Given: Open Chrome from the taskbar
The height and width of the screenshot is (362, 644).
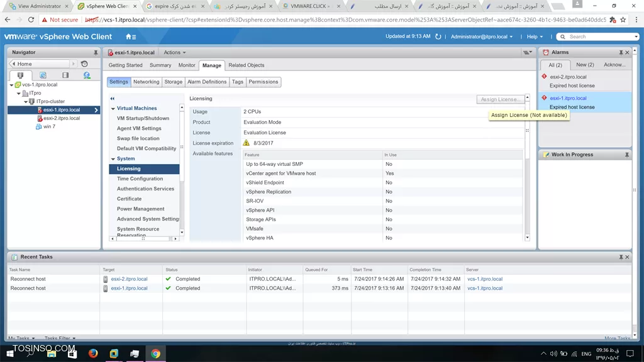Looking at the screenshot, I should [x=156, y=353].
